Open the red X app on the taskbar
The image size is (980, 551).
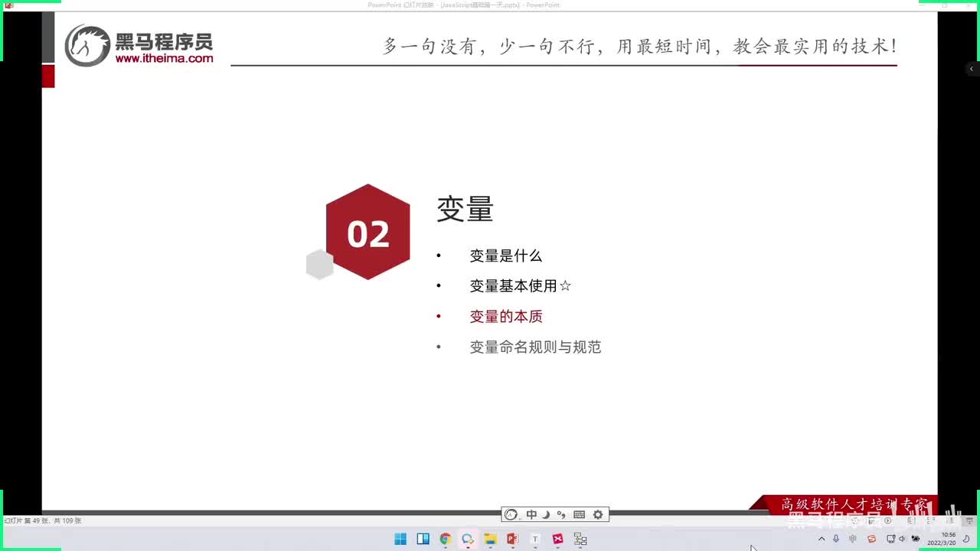(x=557, y=539)
